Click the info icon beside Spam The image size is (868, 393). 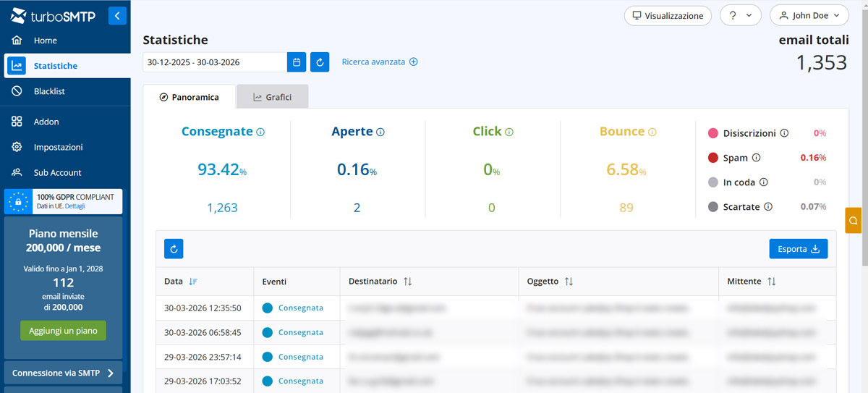click(x=757, y=158)
